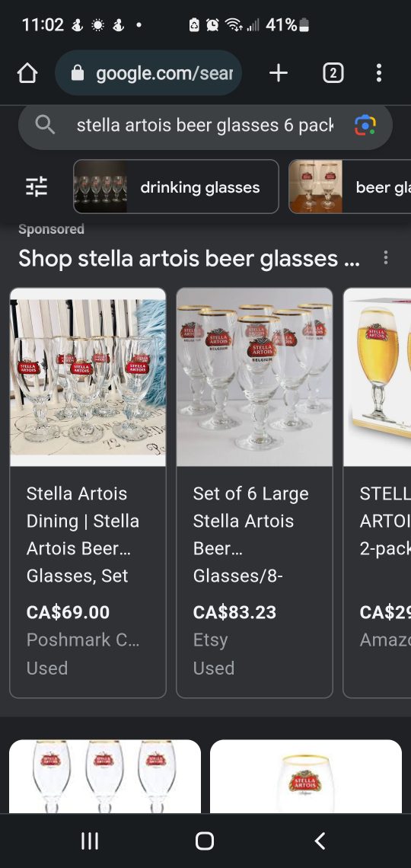Tap the Android back navigation button
The width and height of the screenshot is (411, 868).
pyautogui.click(x=320, y=841)
